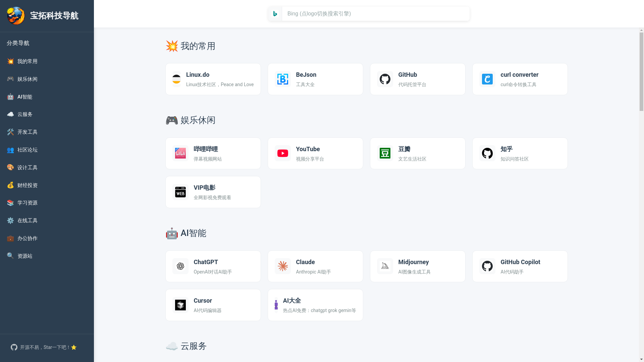Click the 知乎 card icon
Image resolution: width=644 pixels, height=362 pixels.
point(487,153)
